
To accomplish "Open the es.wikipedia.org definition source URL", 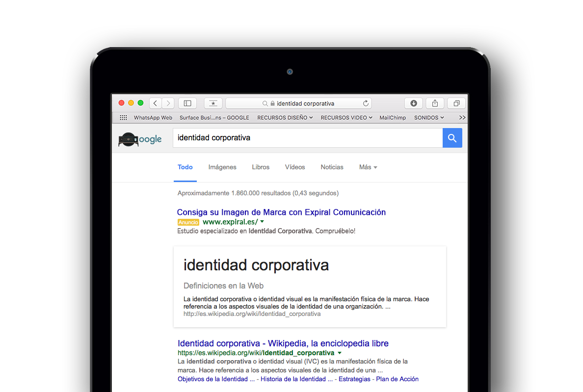I will (252, 314).
